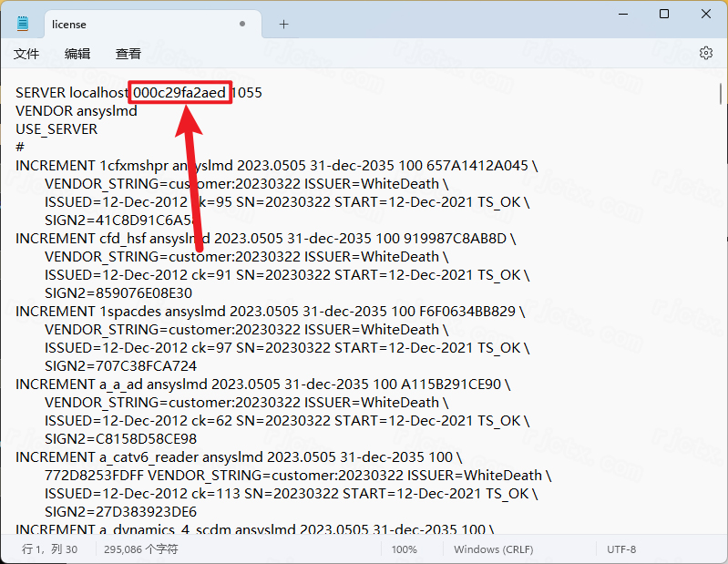Click SIGN2=27D383923DE6 text

pyautogui.click(x=120, y=511)
